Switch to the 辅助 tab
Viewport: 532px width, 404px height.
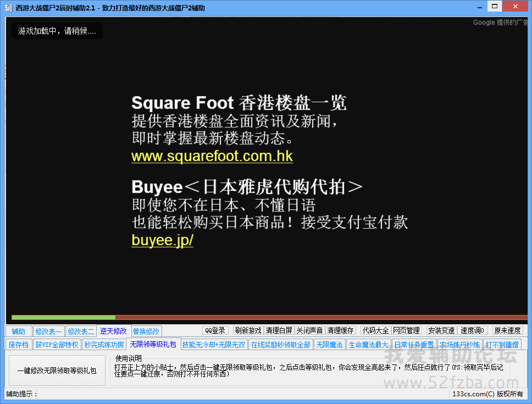click(19, 331)
